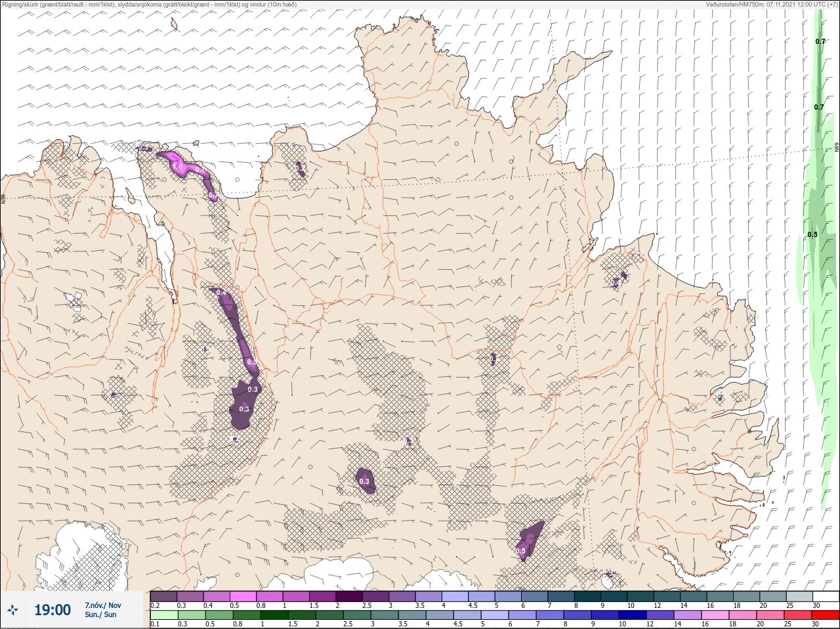Click the '7.nóv./ Nov' date text
The width and height of the screenshot is (840, 629).
click(103, 605)
